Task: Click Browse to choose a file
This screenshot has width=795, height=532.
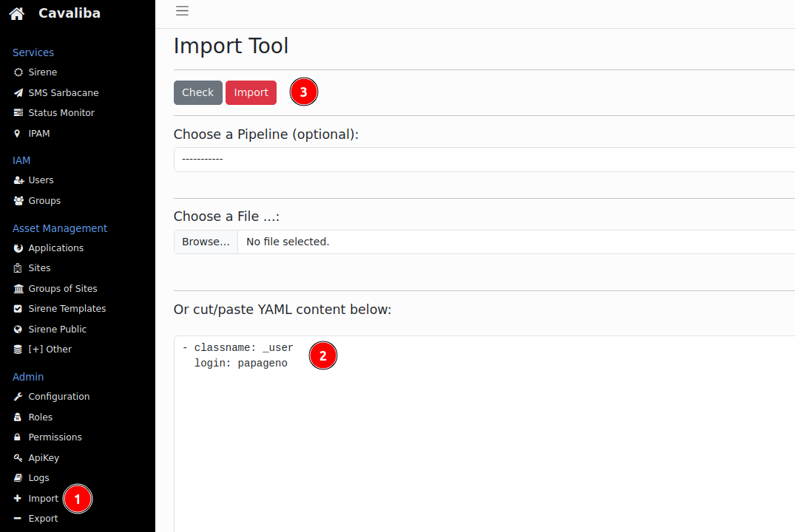Action: 205,242
